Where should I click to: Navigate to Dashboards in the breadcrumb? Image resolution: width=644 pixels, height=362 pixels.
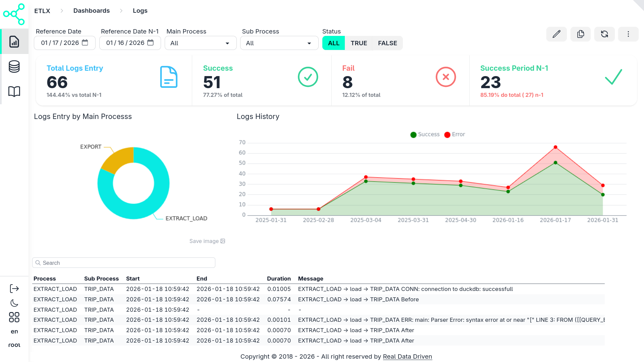coord(91,10)
